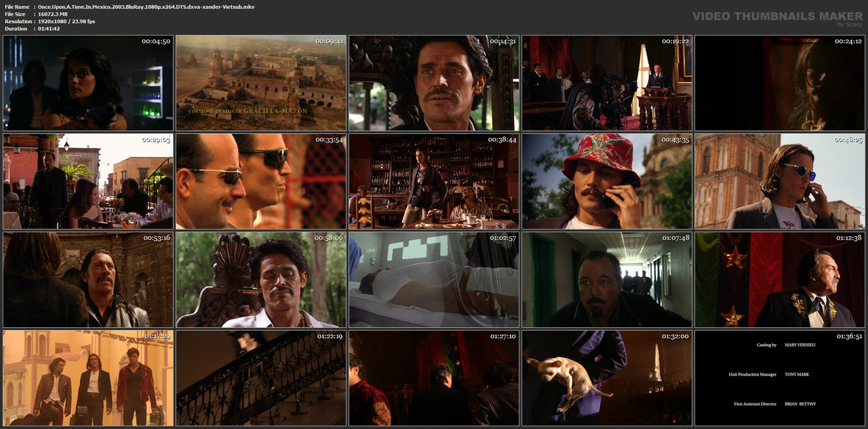Click the 'TONY MARK' credit text

coord(797,375)
